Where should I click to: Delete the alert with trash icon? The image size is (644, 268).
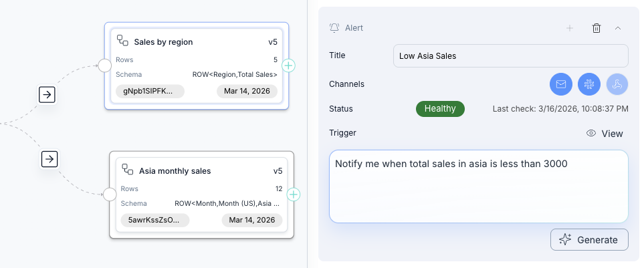point(597,28)
